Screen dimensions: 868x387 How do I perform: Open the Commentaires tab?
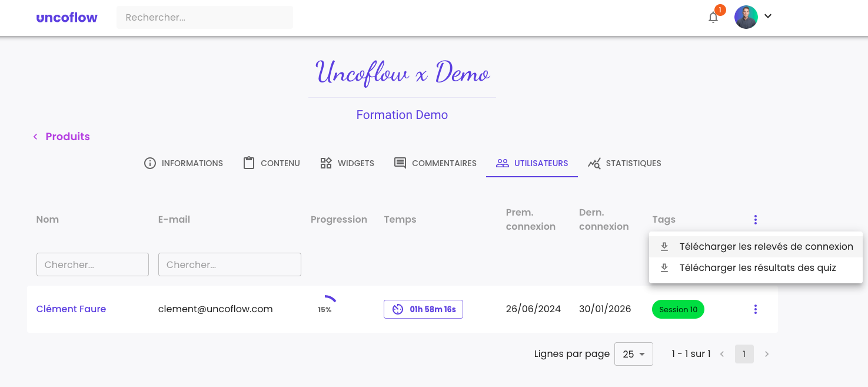coord(435,163)
